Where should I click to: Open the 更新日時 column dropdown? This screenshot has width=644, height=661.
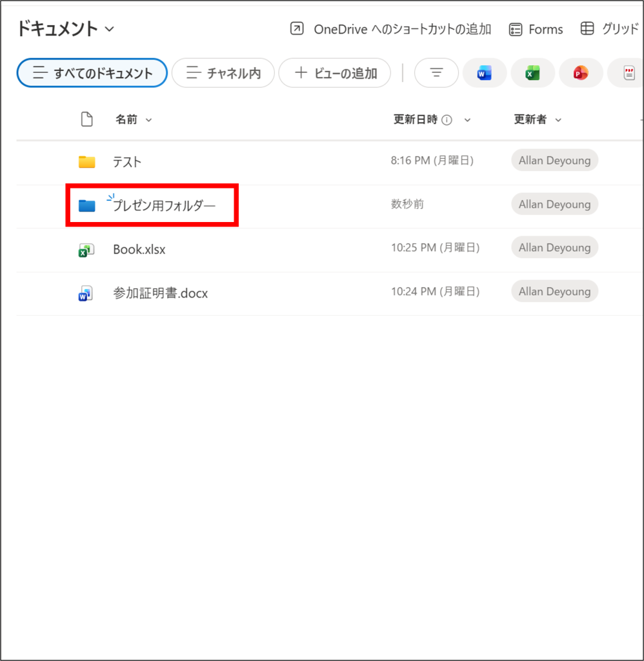click(467, 120)
